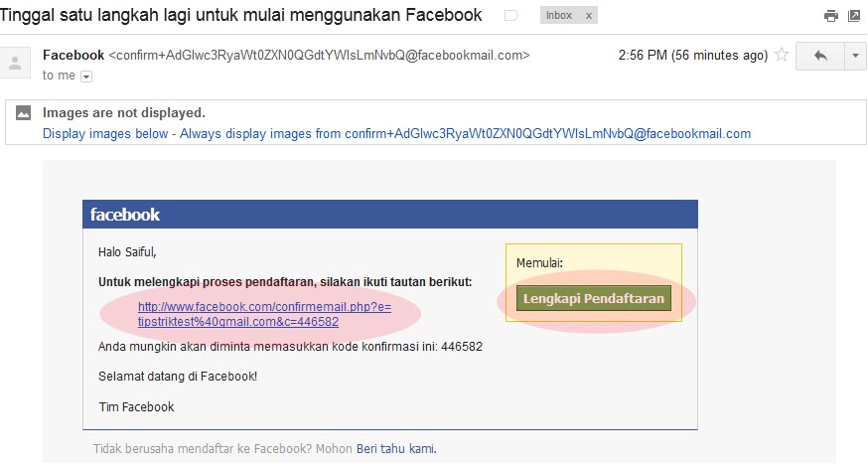Click 'Always display images from' sender link

click(465, 133)
